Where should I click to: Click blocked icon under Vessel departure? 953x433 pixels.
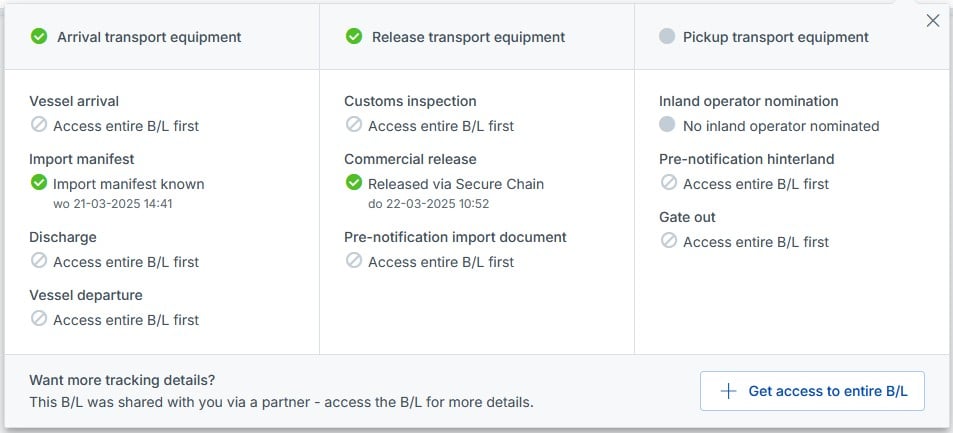click(x=39, y=319)
